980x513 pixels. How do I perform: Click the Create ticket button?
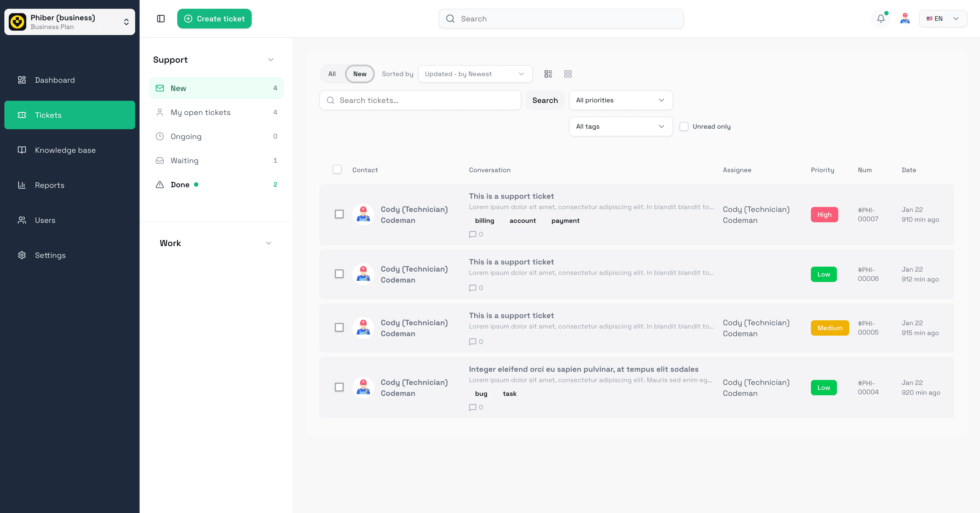pos(214,19)
